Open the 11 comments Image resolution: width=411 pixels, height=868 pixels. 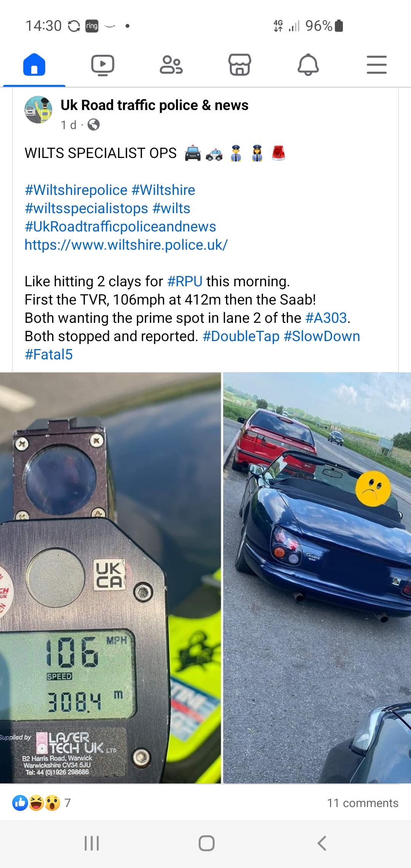(x=363, y=803)
